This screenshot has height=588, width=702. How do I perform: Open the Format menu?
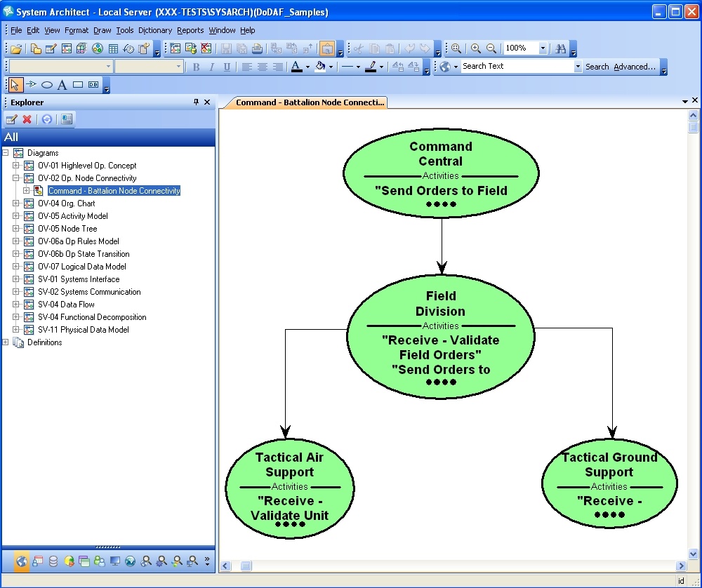76,30
